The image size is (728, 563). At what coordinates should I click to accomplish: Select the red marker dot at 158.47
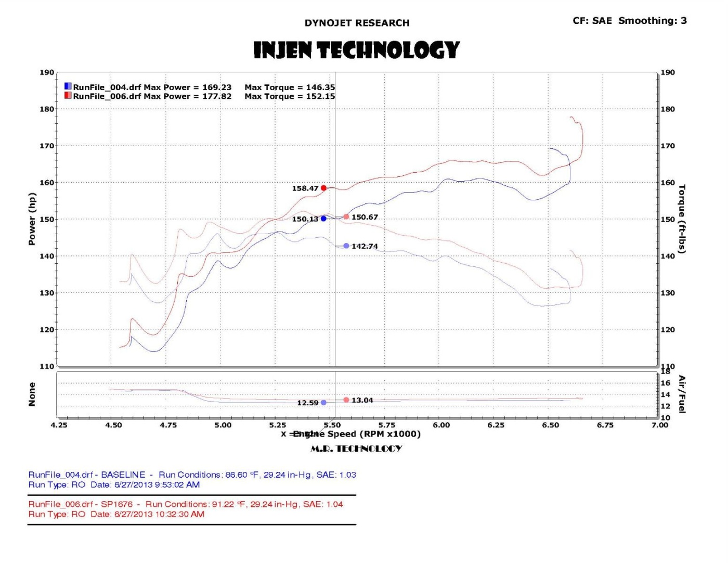[323, 188]
